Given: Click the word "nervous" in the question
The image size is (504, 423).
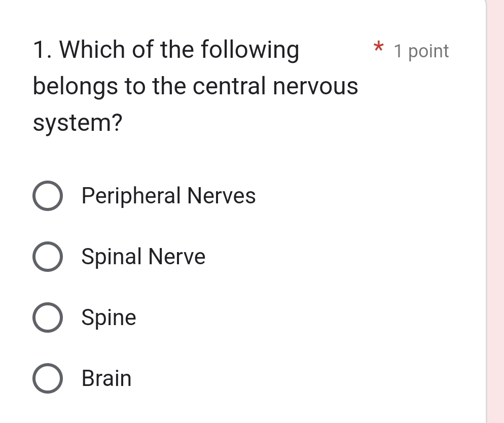Looking at the screenshot, I should coord(316,86).
